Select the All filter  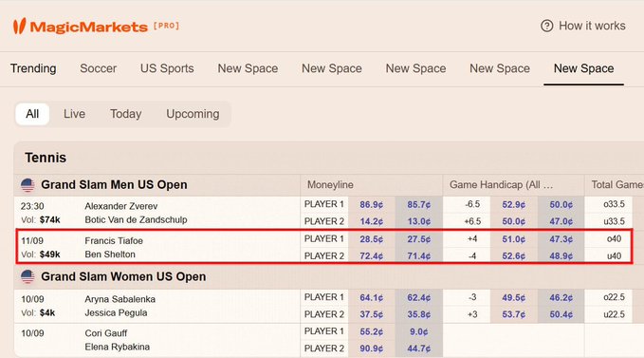pyautogui.click(x=32, y=114)
